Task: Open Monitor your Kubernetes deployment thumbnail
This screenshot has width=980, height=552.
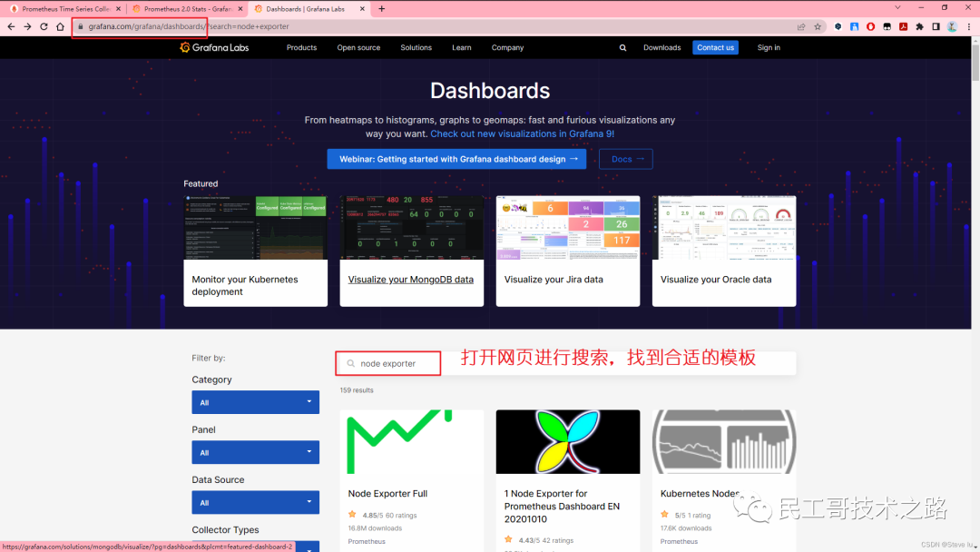Action: 256,228
